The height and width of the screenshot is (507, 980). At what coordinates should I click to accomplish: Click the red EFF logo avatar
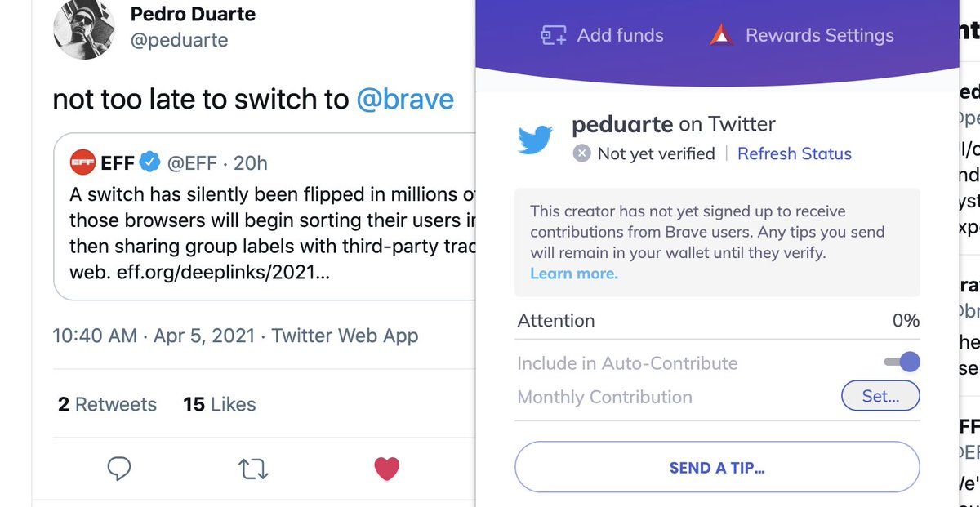(x=82, y=162)
